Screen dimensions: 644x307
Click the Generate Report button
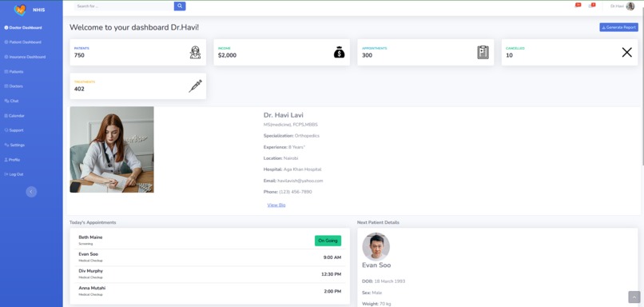point(618,27)
